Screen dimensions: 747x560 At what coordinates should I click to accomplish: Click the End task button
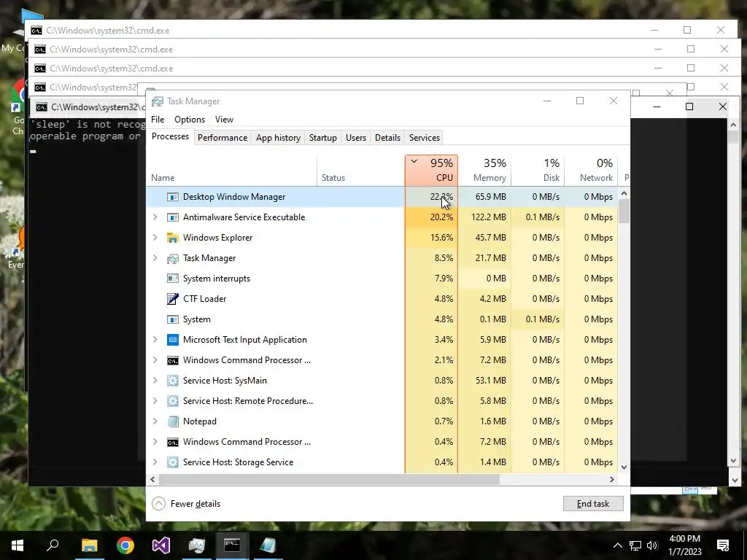click(x=593, y=504)
